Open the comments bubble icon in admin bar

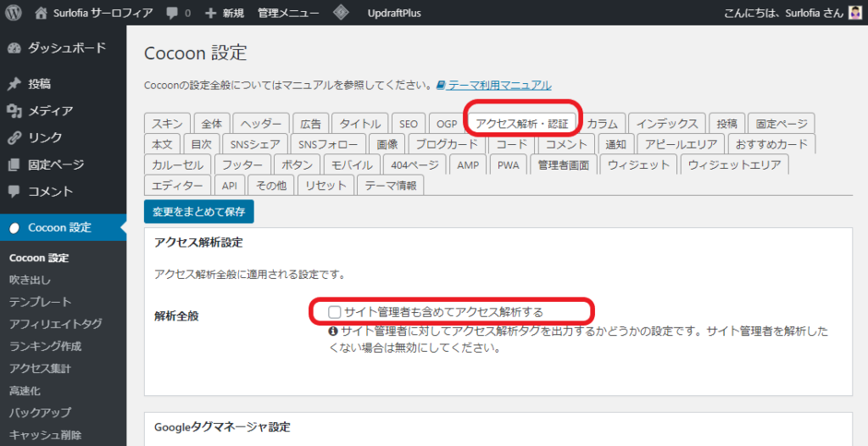coord(172,14)
